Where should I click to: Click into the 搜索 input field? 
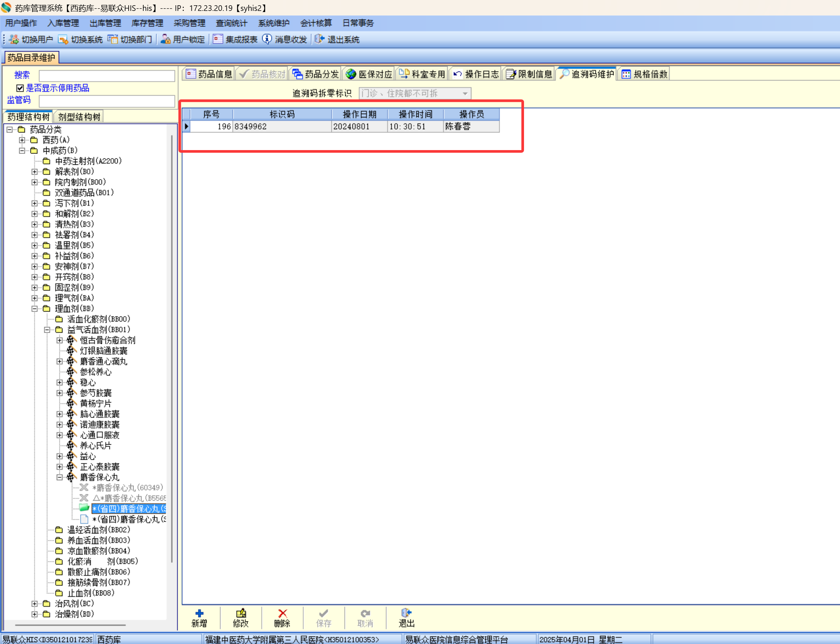[106, 76]
